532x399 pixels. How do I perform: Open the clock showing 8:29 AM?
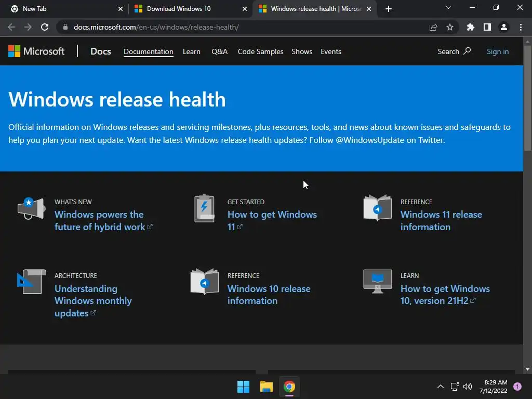pyautogui.click(x=493, y=387)
